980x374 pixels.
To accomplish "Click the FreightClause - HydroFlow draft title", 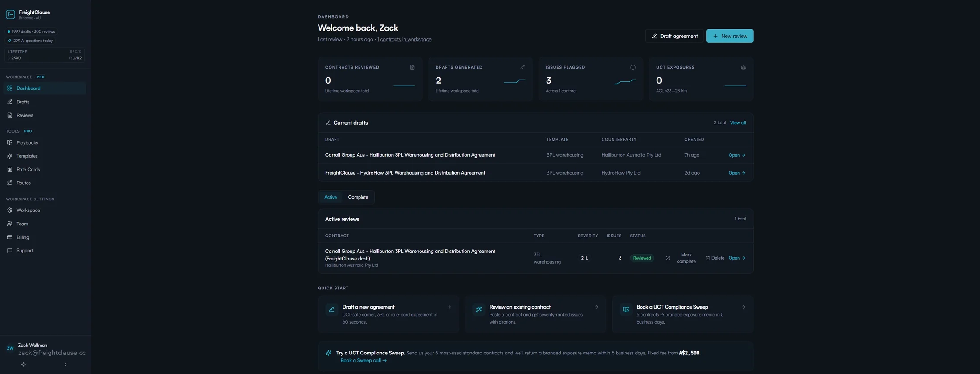I will (x=405, y=173).
